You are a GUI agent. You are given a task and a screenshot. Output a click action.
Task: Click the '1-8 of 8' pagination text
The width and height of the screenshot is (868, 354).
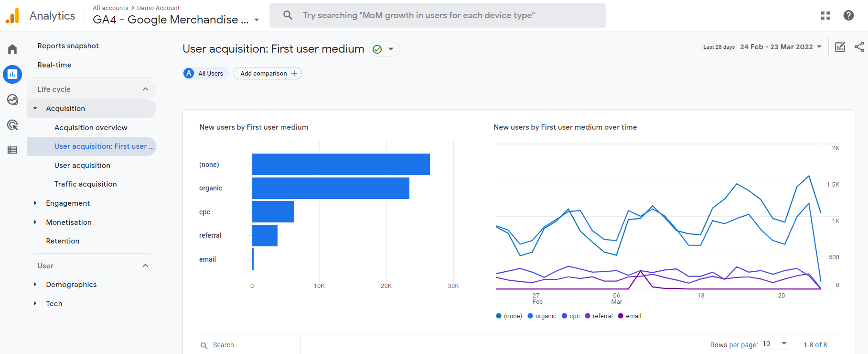(815, 345)
